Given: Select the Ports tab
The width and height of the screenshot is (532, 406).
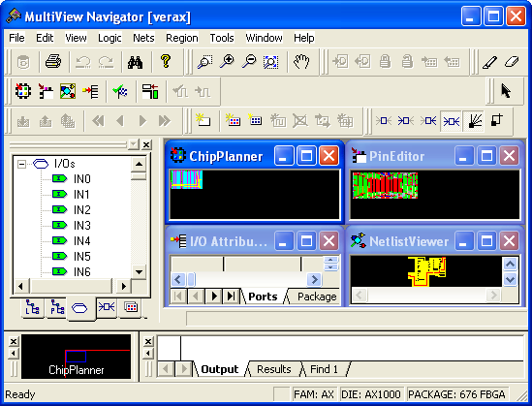Looking at the screenshot, I should coord(263,297).
